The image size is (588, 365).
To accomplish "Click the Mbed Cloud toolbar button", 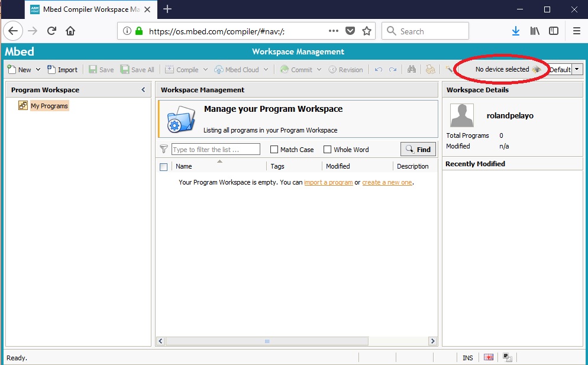I will (237, 69).
